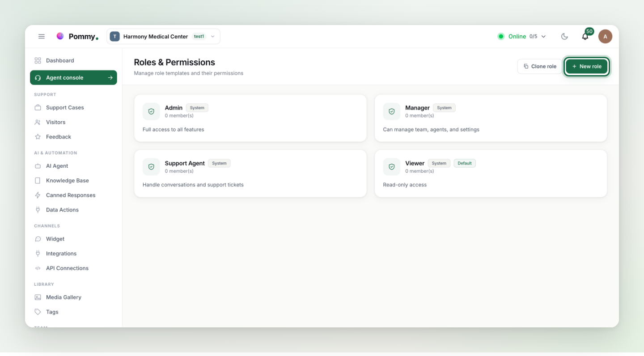Viewport: 644px width, 356px height.
Task: Click the Viewer role shield icon
Action: pyautogui.click(x=392, y=167)
